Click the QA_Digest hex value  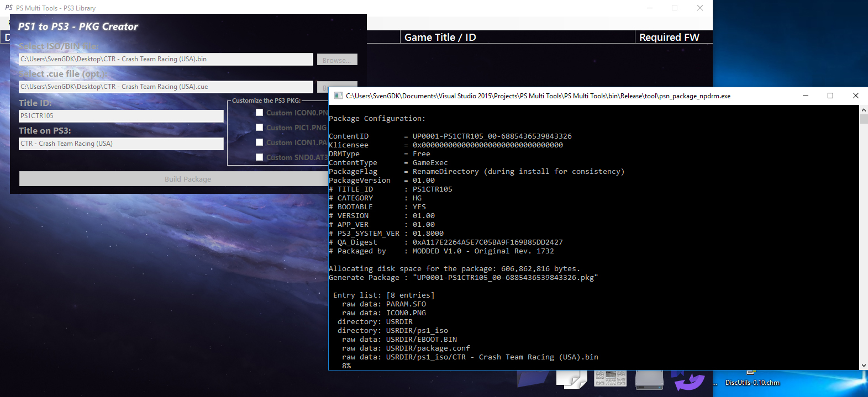point(488,242)
